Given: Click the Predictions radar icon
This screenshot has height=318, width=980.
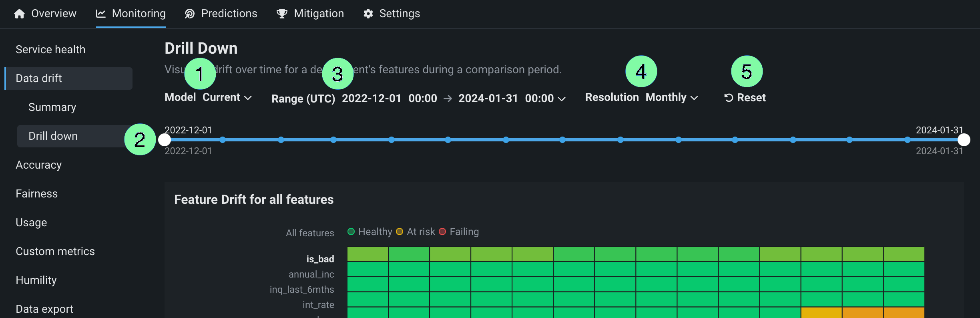Looking at the screenshot, I should pyautogui.click(x=189, y=14).
